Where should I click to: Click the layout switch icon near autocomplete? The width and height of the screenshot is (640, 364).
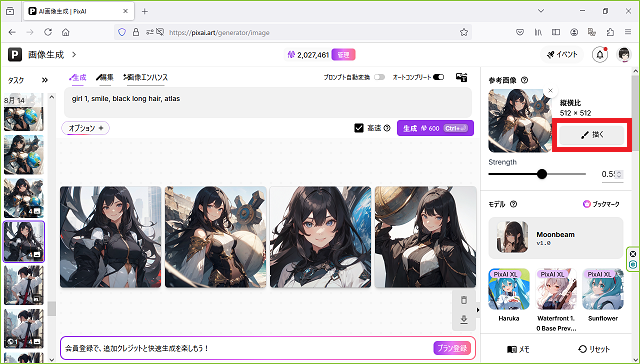click(462, 77)
